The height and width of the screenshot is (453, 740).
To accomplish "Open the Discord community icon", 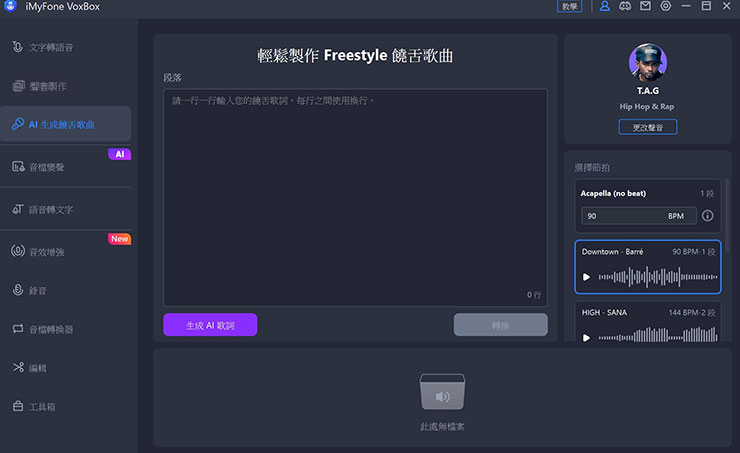I will click(x=625, y=6).
